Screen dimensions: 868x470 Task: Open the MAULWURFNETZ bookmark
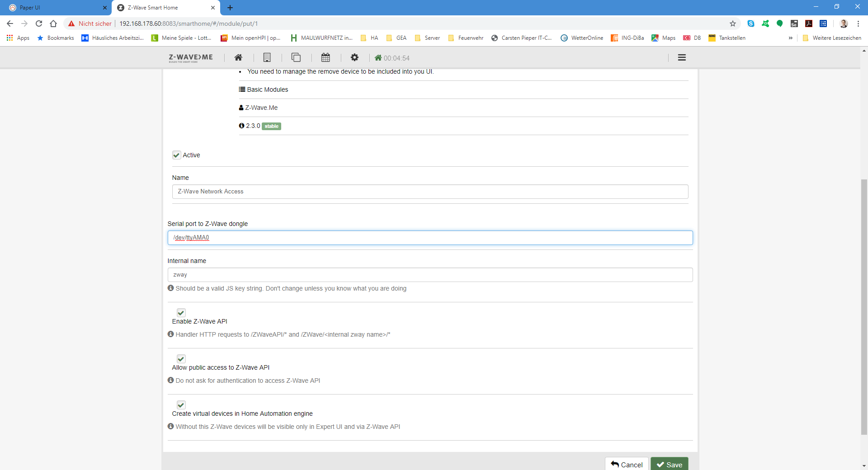(321, 38)
